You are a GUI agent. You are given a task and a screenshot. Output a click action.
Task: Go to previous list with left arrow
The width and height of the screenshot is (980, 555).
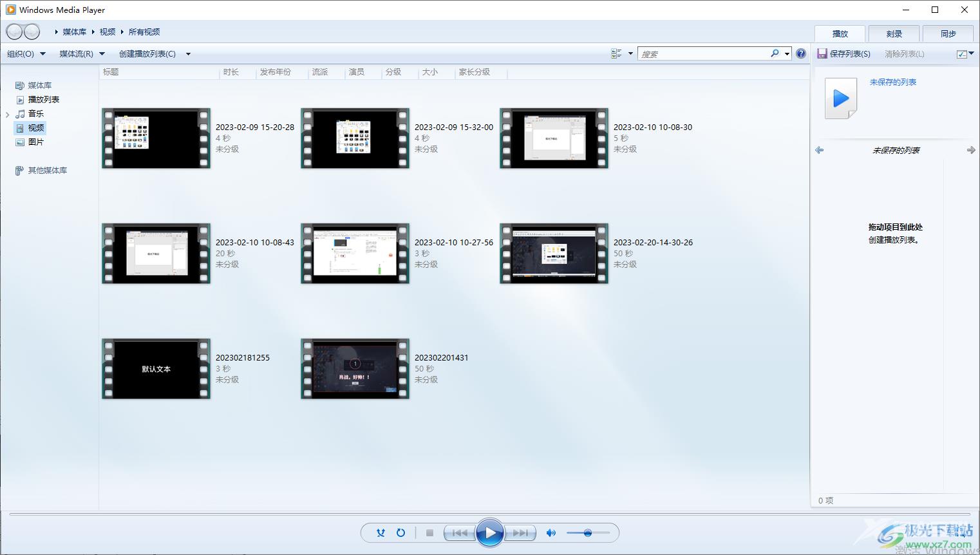819,150
